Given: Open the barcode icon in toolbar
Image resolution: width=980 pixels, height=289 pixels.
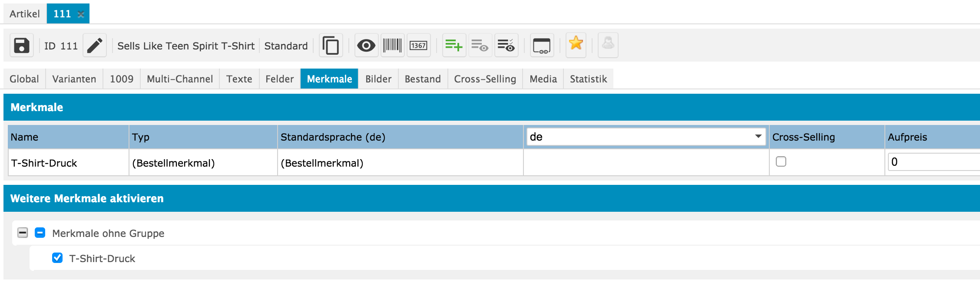Looking at the screenshot, I should point(392,46).
